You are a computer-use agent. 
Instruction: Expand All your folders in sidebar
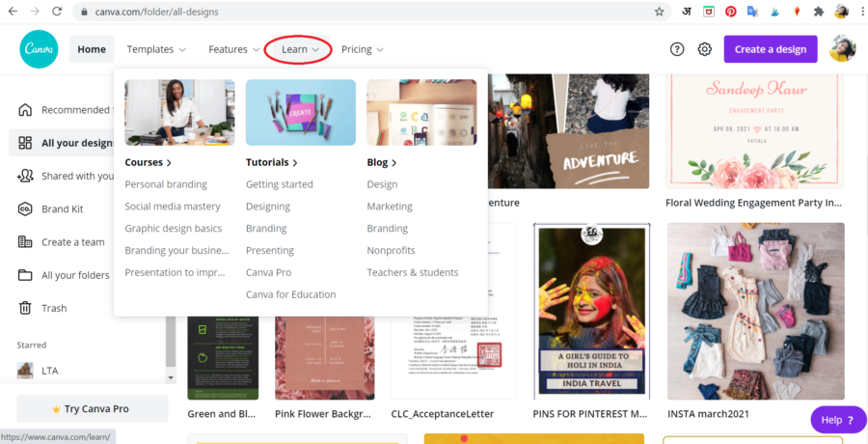[75, 275]
